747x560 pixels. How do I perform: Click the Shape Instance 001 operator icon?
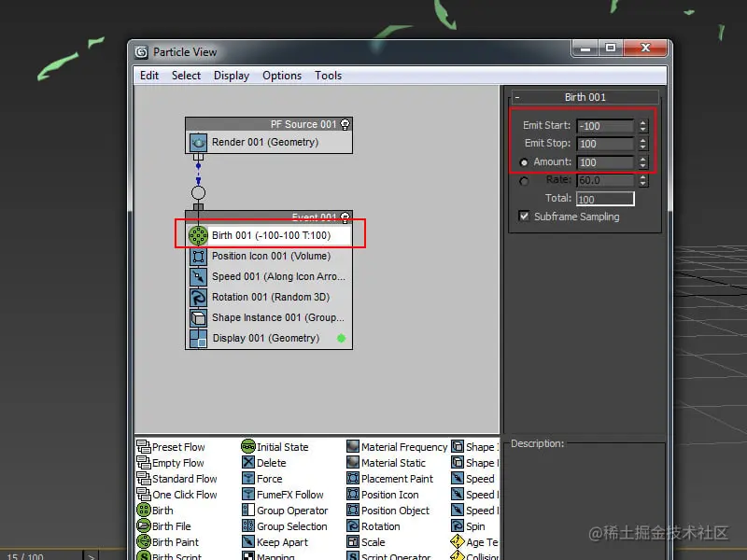pos(198,317)
